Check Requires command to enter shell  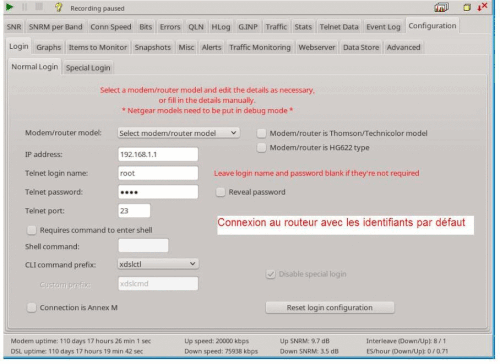tap(32, 230)
